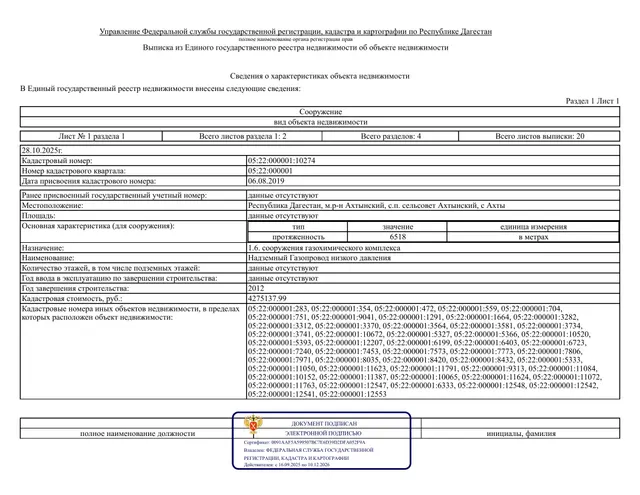Click label 'Дата присвоения кадастрового номера:'
This screenshot has height=495, width=640.
89,181
